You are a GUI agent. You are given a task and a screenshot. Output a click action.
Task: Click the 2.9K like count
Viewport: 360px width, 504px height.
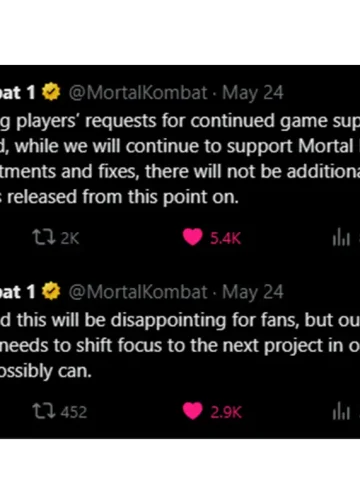[x=226, y=412]
